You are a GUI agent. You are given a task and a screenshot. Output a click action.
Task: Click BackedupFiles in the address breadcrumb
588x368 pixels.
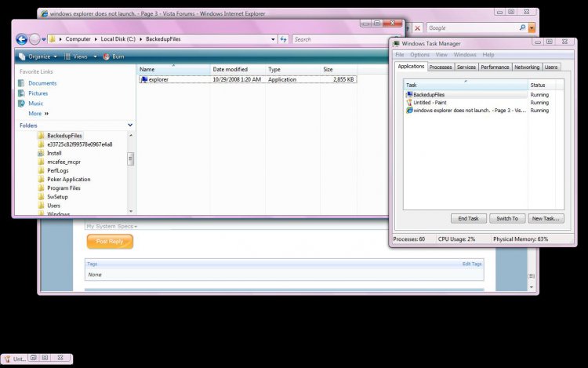(163, 39)
